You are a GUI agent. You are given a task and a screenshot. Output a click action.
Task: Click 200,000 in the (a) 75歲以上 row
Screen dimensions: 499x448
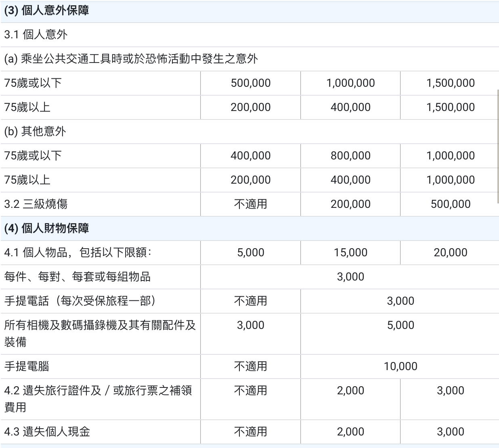(x=251, y=107)
